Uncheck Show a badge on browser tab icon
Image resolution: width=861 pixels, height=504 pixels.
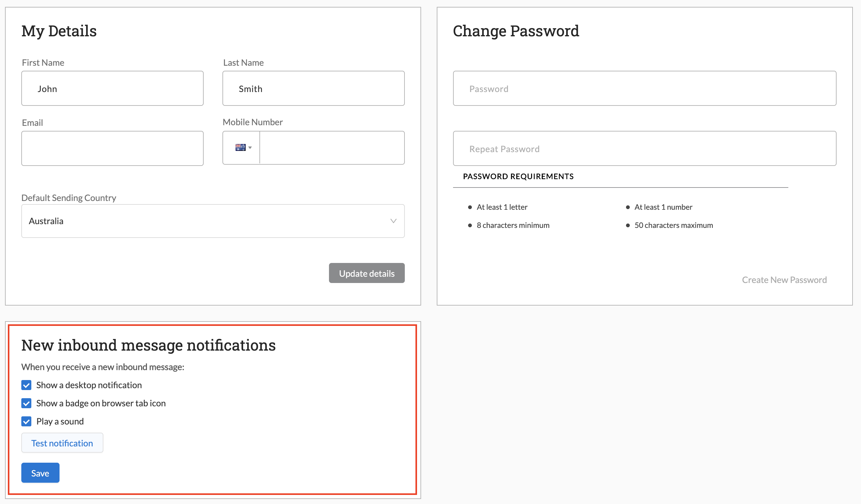click(x=26, y=403)
